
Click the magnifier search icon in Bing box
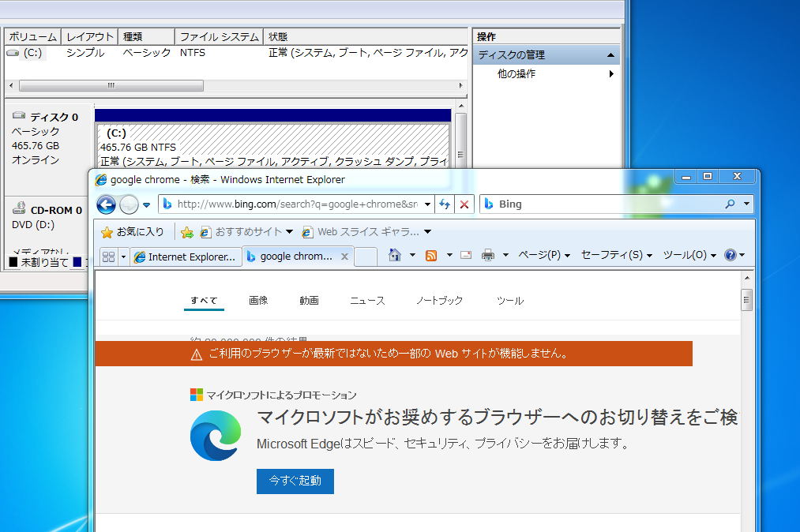click(730, 204)
